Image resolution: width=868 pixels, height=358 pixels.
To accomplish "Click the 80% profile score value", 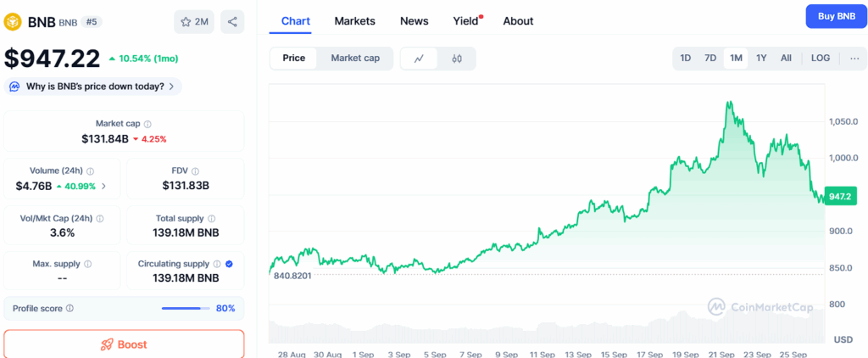I will (x=225, y=308).
